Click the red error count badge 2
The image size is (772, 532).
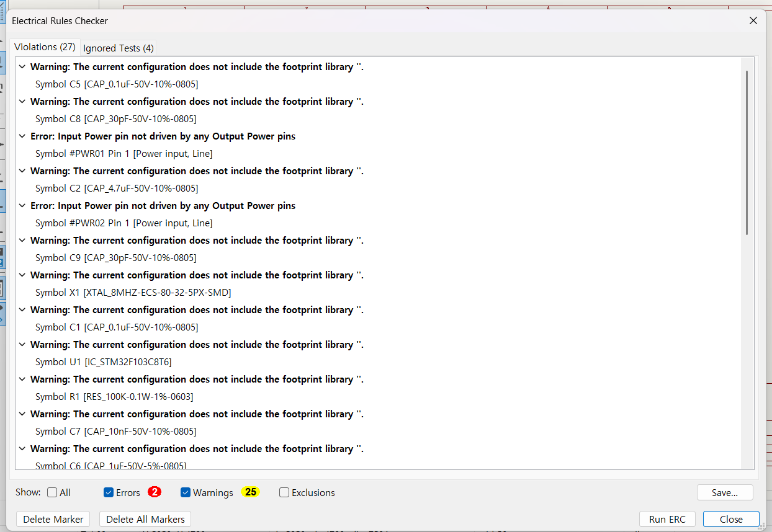(155, 492)
